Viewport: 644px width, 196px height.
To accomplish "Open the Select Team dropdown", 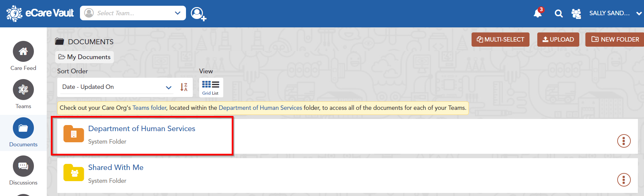I will pos(133,13).
